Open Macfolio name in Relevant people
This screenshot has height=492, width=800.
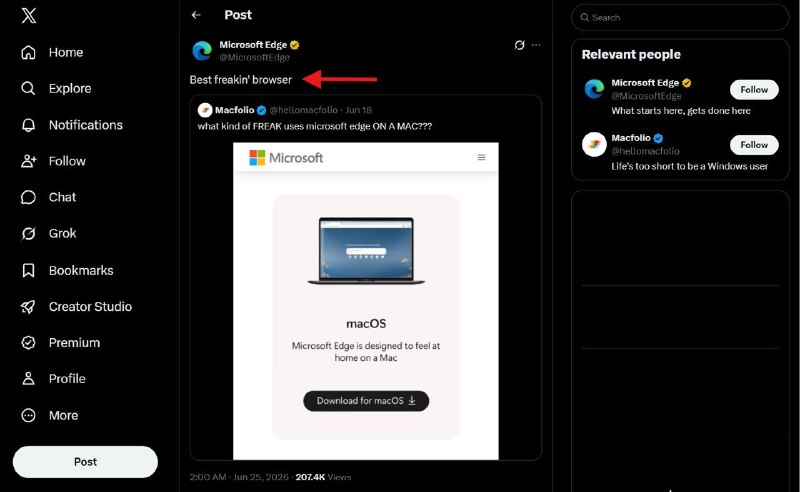click(x=631, y=138)
